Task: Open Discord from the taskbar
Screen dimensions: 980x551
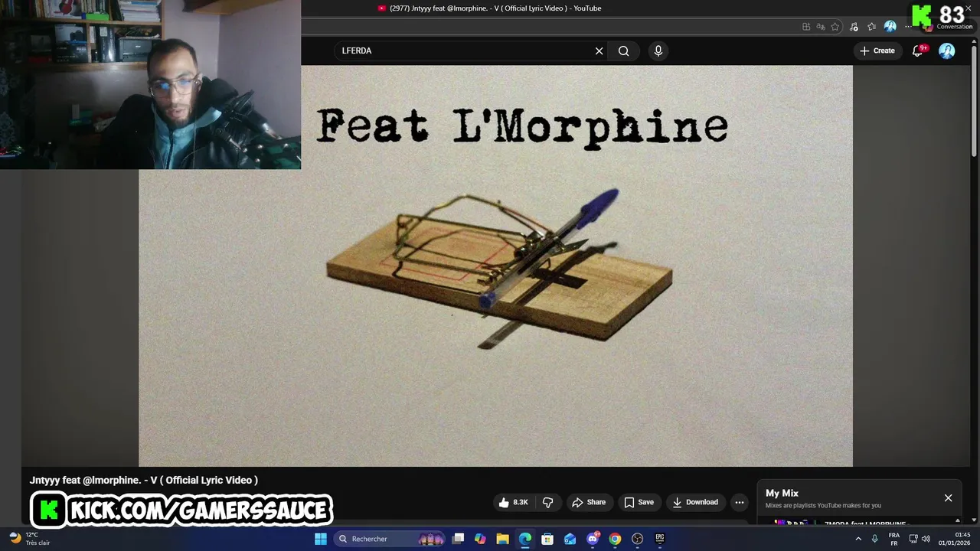Action: 593,539
